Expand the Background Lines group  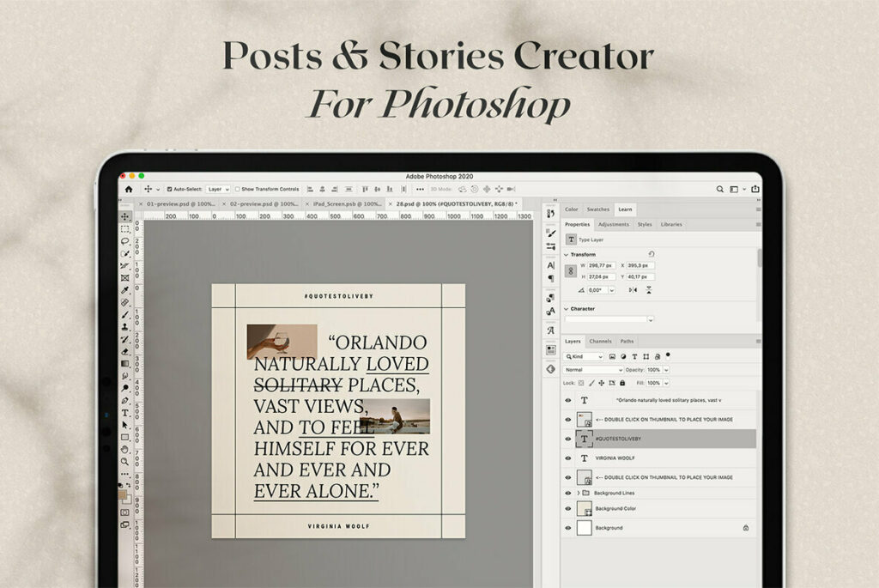pyautogui.click(x=578, y=493)
